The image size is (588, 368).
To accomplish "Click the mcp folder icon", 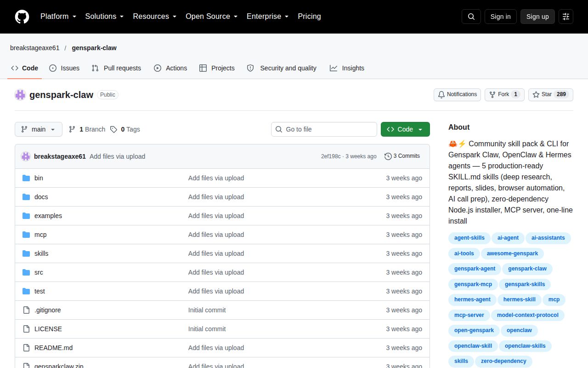I will [x=26, y=235].
